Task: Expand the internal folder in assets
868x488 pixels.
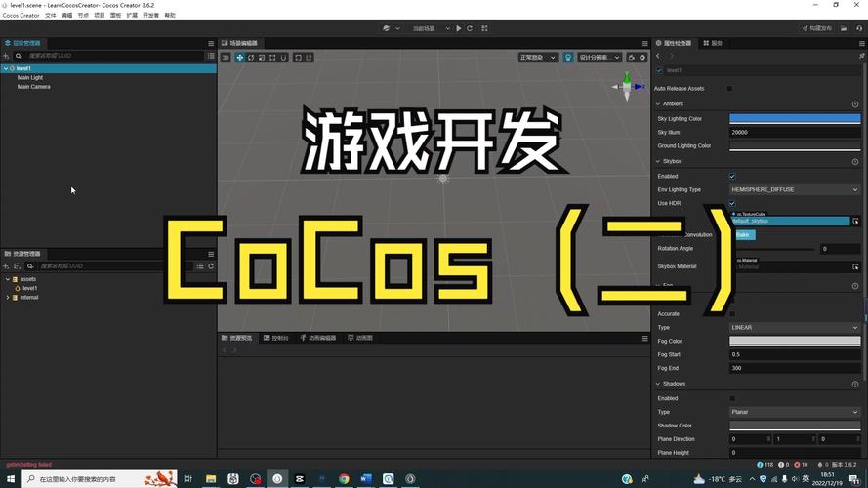Action: point(8,297)
